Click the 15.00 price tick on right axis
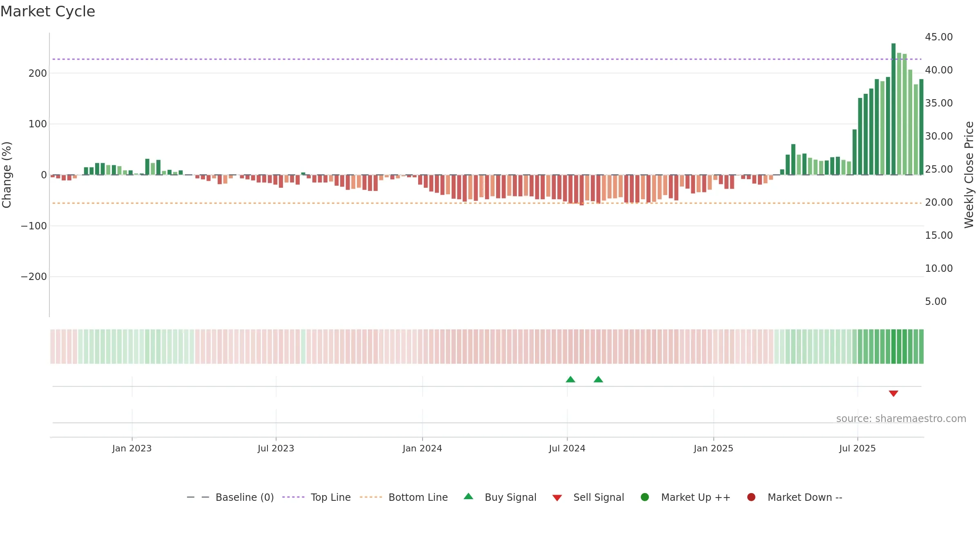This screenshot has width=980, height=551. coord(939,236)
